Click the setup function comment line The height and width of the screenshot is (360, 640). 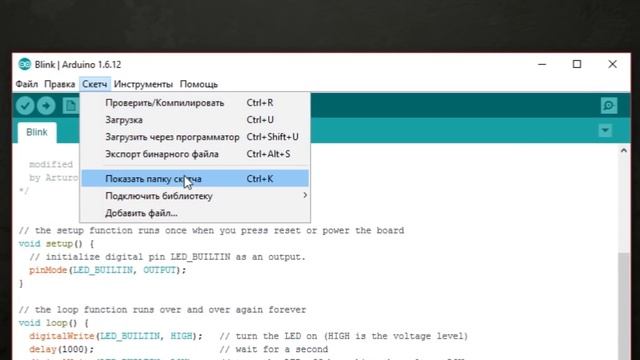pos(211,230)
